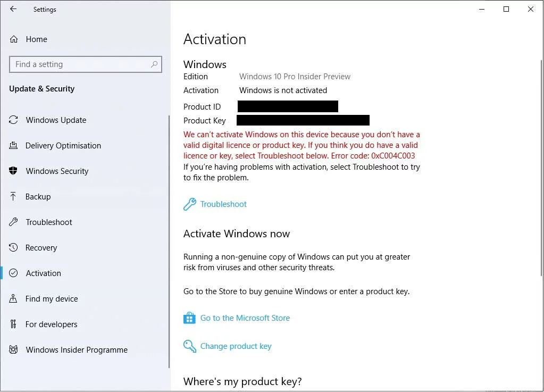
Task: Click the Activate Windows now heading
Action: (237, 233)
